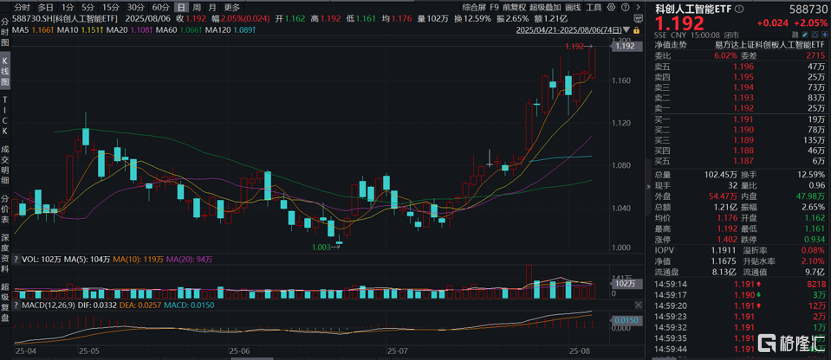Viewport: 832px width, 360px height.
Task: Click the help question mark icon in toolbar
Action: tap(625, 7)
